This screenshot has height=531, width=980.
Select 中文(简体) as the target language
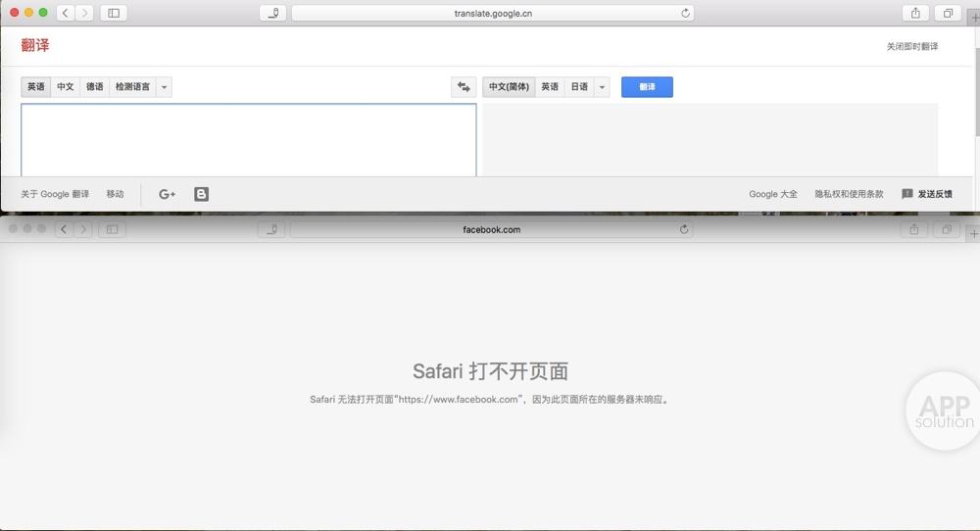point(509,87)
